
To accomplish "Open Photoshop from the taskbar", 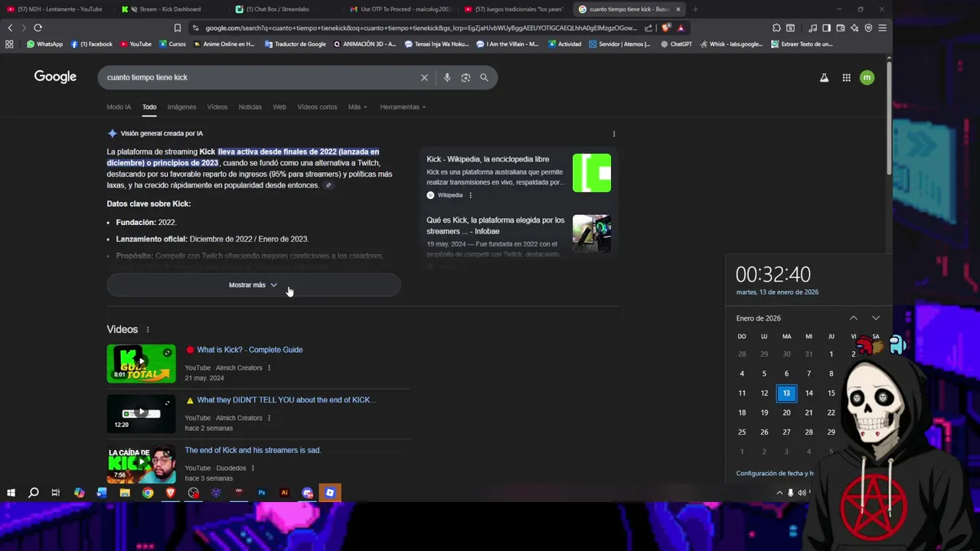I will coord(262,493).
